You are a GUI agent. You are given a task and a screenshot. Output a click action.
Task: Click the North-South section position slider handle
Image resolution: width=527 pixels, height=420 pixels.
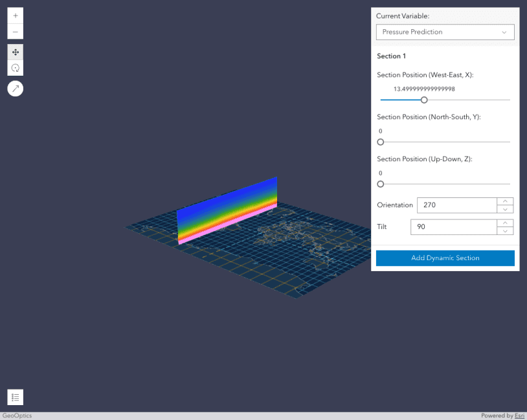(x=380, y=142)
